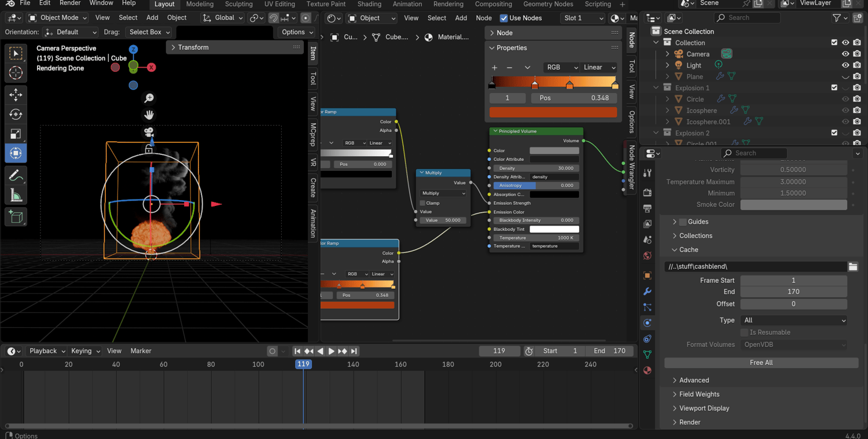Image resolution: width=868 pixels, height=439 pixels.
Task: Play the animation forward
Action: pos(331,351)
